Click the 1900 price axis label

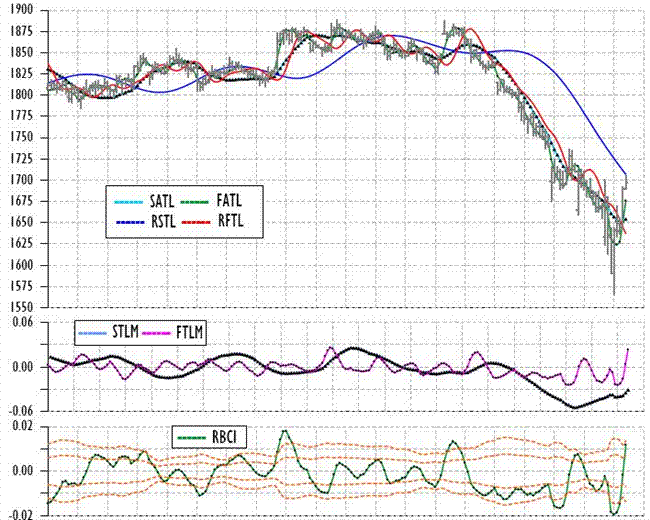point(22,10)
